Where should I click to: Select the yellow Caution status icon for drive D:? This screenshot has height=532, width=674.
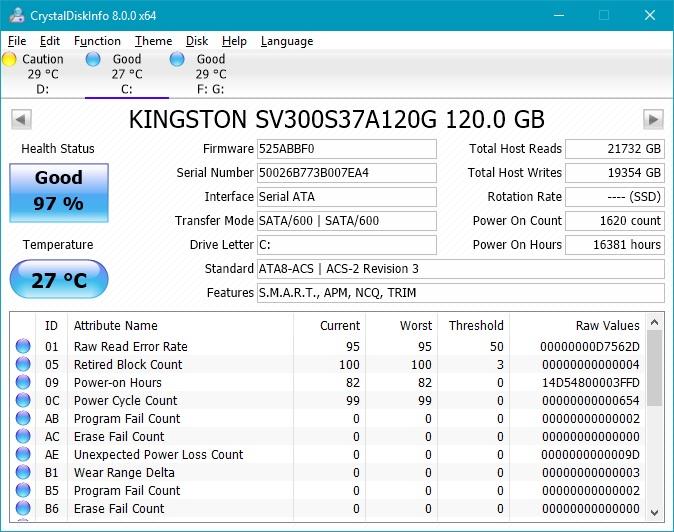[x=9, y=59]
